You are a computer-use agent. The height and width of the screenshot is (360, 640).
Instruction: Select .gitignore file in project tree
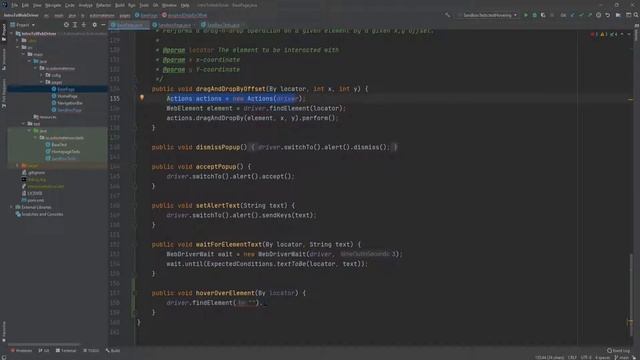[x=33, y=172]
